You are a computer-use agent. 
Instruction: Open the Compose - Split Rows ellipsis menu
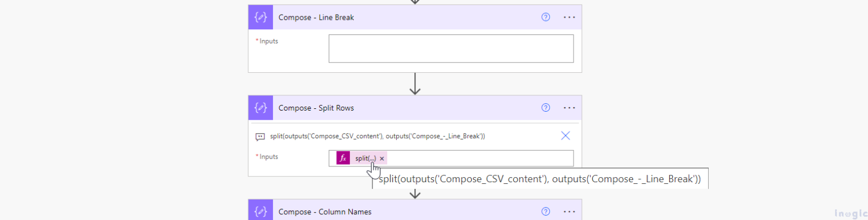569,108
